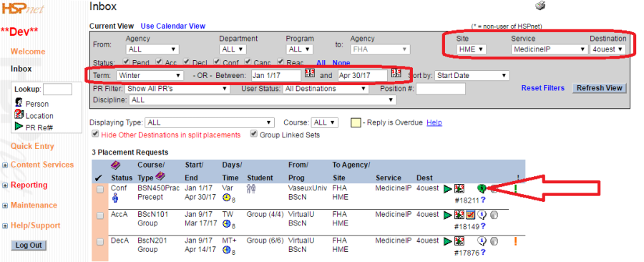Screen dimensions: 644x262
Task: Click the help question mark beside #18211
Action: [x=483, y=200]
